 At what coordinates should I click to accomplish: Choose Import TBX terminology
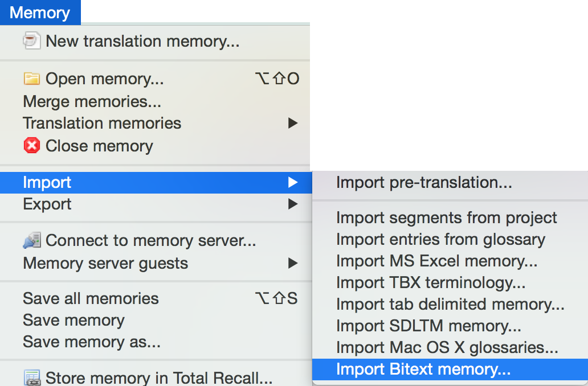pyautogui.click(x=431, y=282)
